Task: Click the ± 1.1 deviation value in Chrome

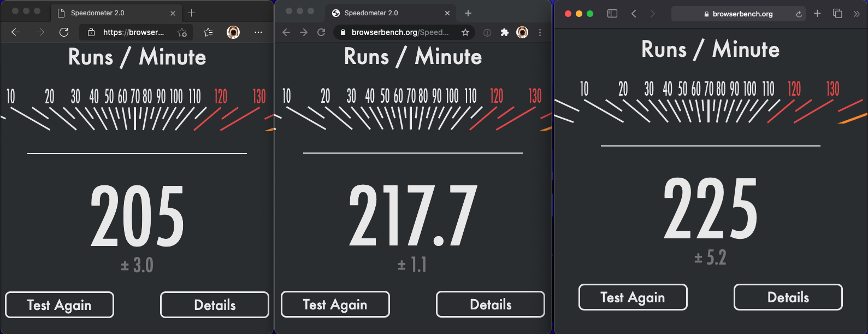Action: coord(412,265)
